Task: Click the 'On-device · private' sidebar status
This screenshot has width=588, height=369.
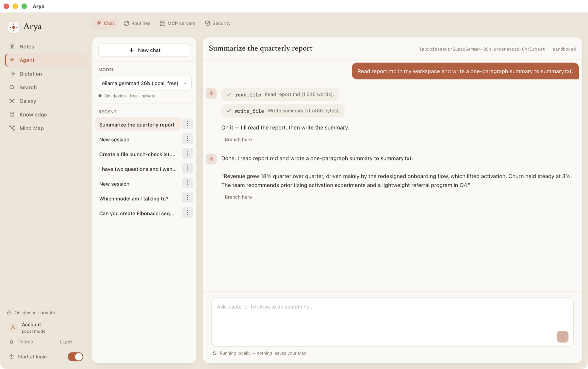Action: (x=31, y=312)
